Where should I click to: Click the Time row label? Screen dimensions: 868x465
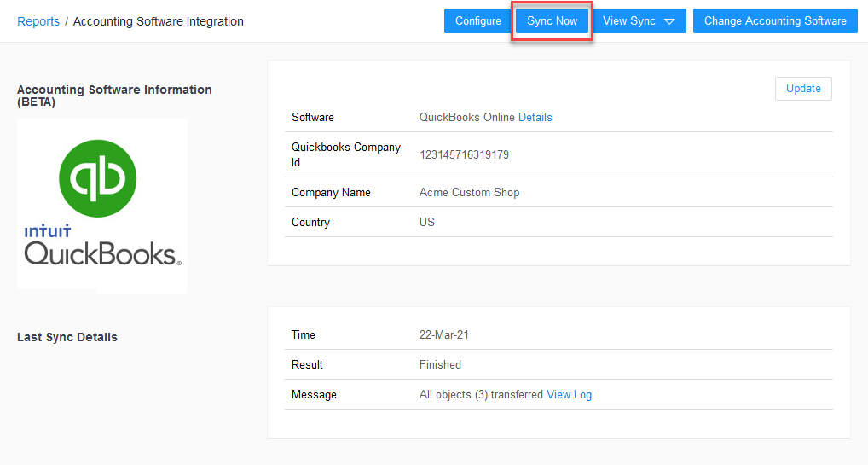304,334
